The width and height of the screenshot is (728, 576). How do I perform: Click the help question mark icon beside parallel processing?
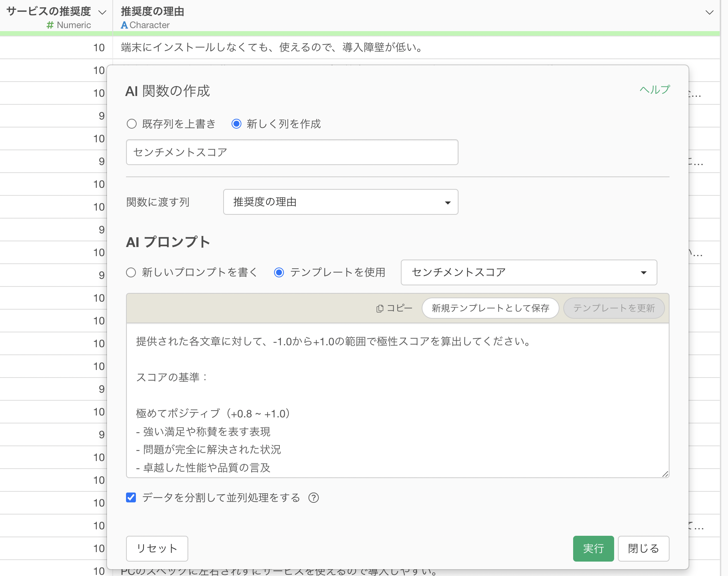pos(314,498)
